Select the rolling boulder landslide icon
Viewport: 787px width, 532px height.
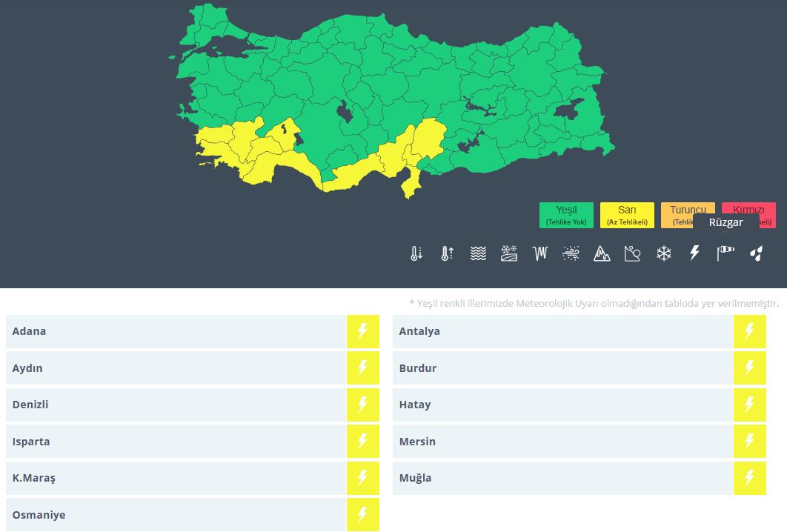[x=632, y=253]
